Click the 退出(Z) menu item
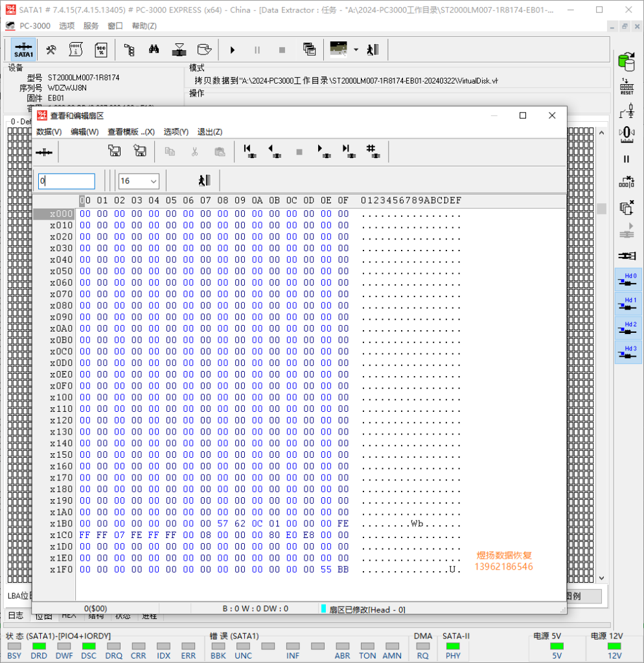 (210, 132)
